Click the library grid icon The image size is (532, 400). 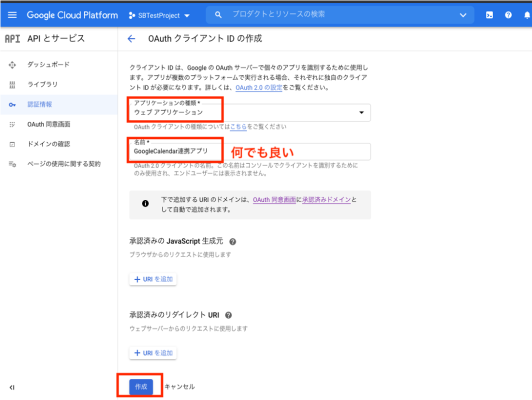point(12,84)
